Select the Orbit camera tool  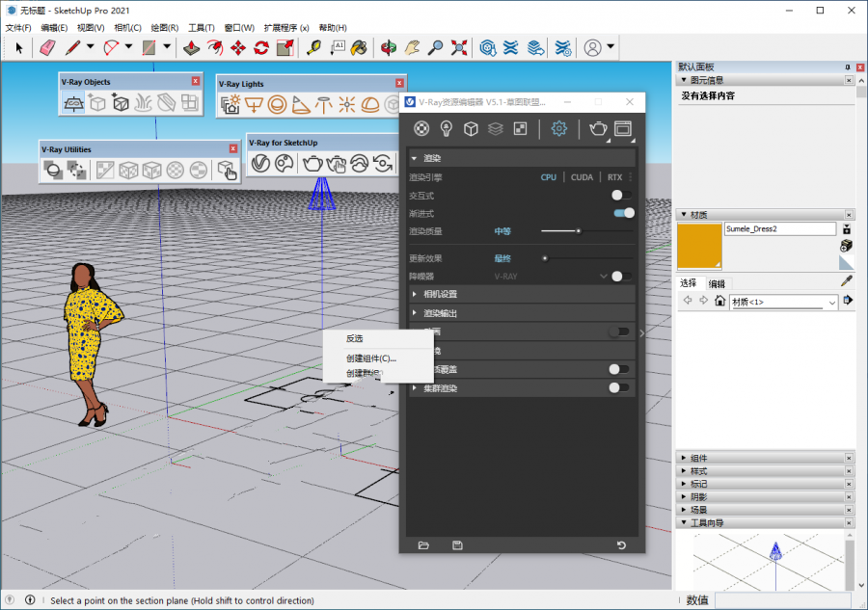coord(389,48)
